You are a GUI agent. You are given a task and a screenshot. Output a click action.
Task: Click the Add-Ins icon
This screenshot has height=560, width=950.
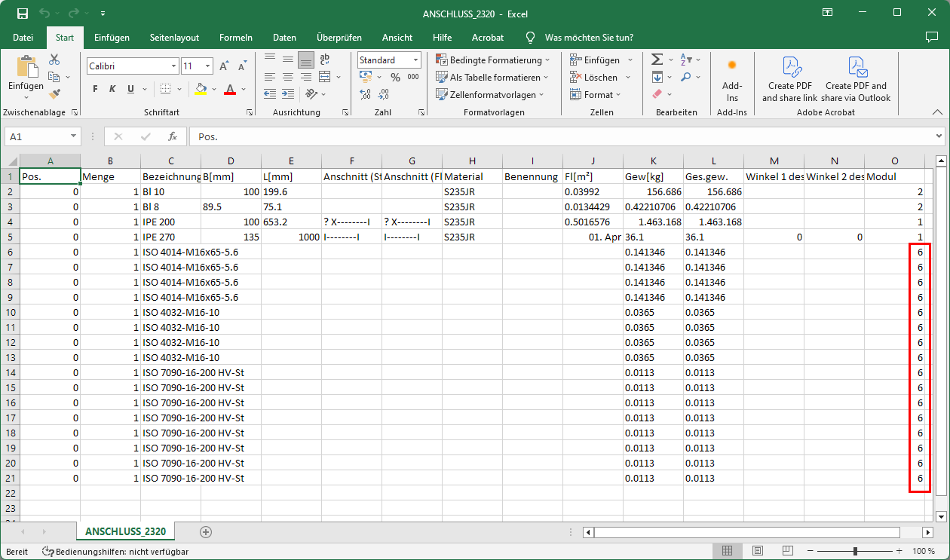[x=731, y=78]
